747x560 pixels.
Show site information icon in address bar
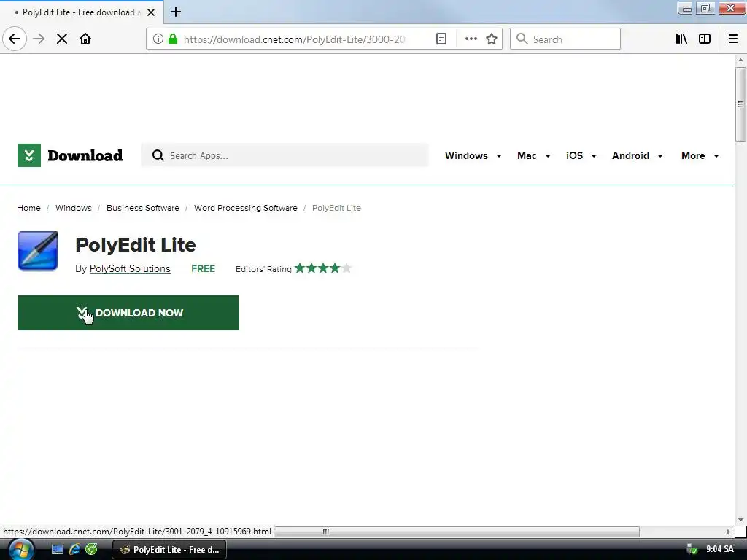pyautogui.click(x=158, y=39)
